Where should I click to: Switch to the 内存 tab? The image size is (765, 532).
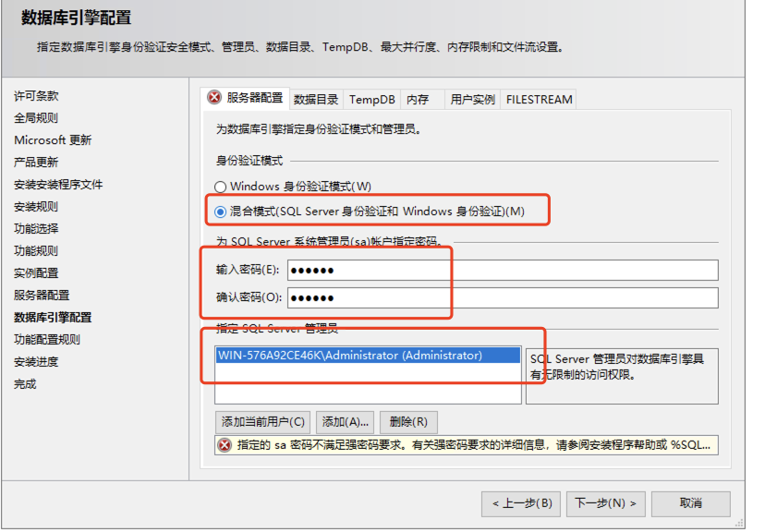pyautogui.click(x=418, y=100)
